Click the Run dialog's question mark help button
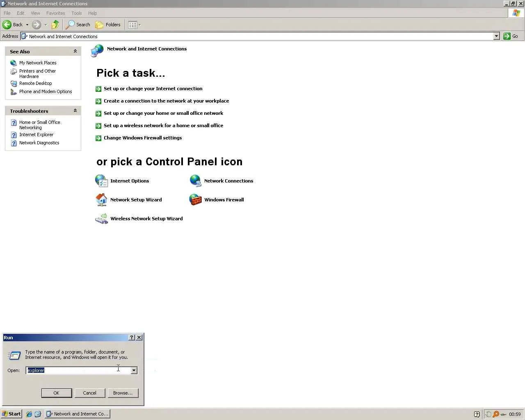 132,337
